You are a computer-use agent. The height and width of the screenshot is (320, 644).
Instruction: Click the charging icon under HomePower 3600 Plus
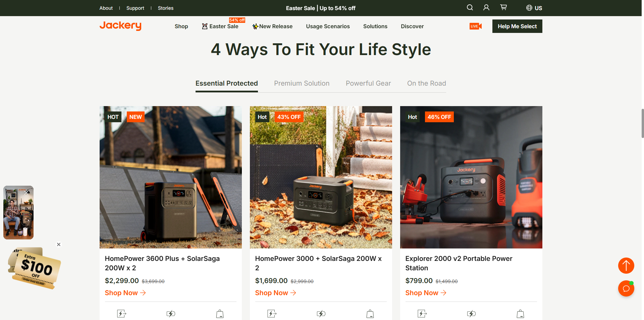click(171, 314)
